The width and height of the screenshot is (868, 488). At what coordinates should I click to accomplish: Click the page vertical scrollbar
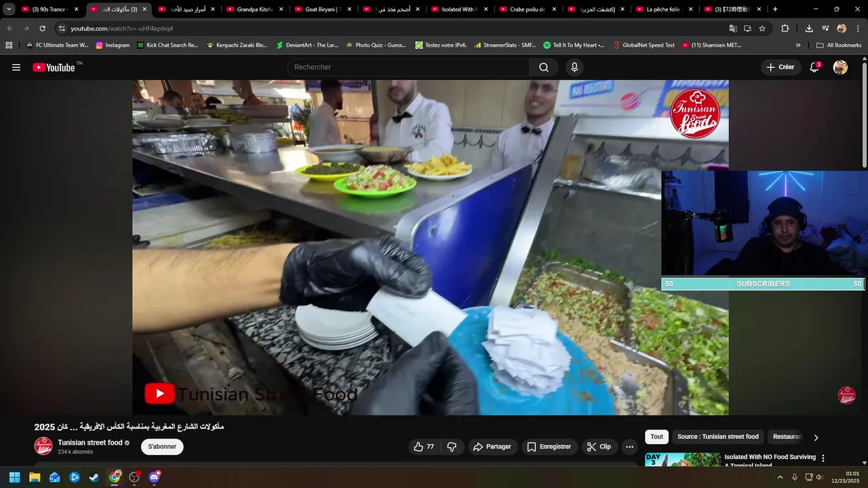pos(864,114)
